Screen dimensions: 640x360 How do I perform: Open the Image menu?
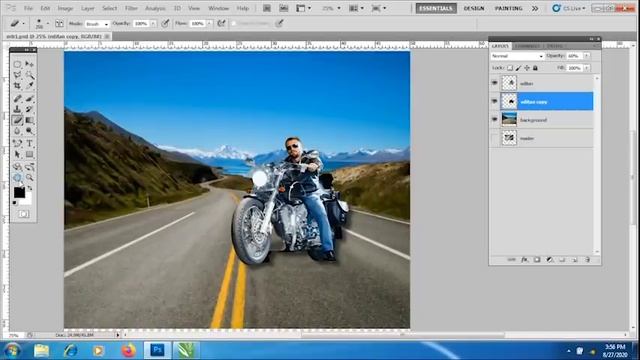[65, 8]
